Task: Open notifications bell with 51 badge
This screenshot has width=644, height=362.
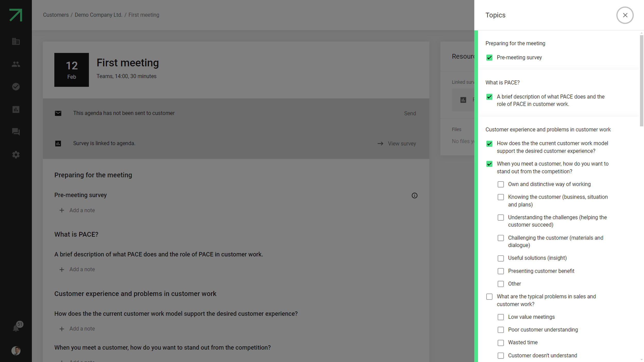Action: (16, 327)
